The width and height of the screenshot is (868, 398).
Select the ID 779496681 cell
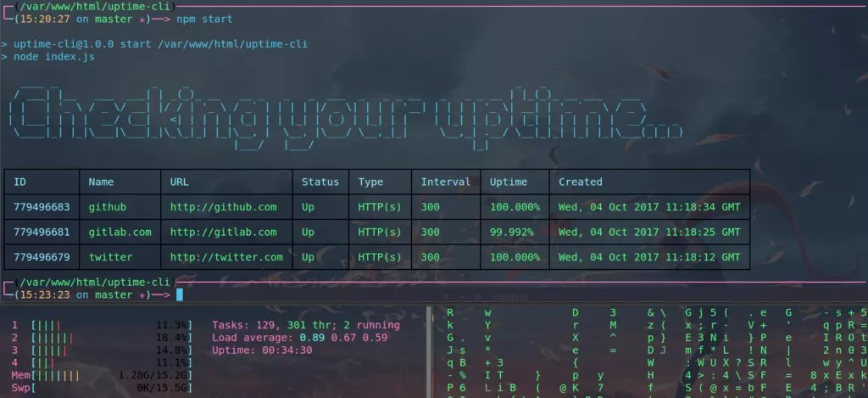[x=42, y=232]
